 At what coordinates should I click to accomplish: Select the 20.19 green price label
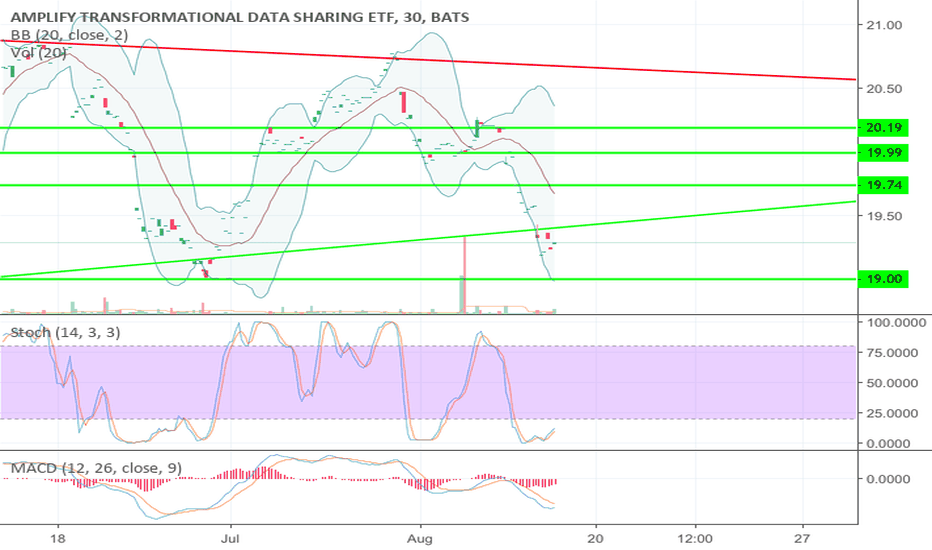pyautogui.click(x=883, y=127)
